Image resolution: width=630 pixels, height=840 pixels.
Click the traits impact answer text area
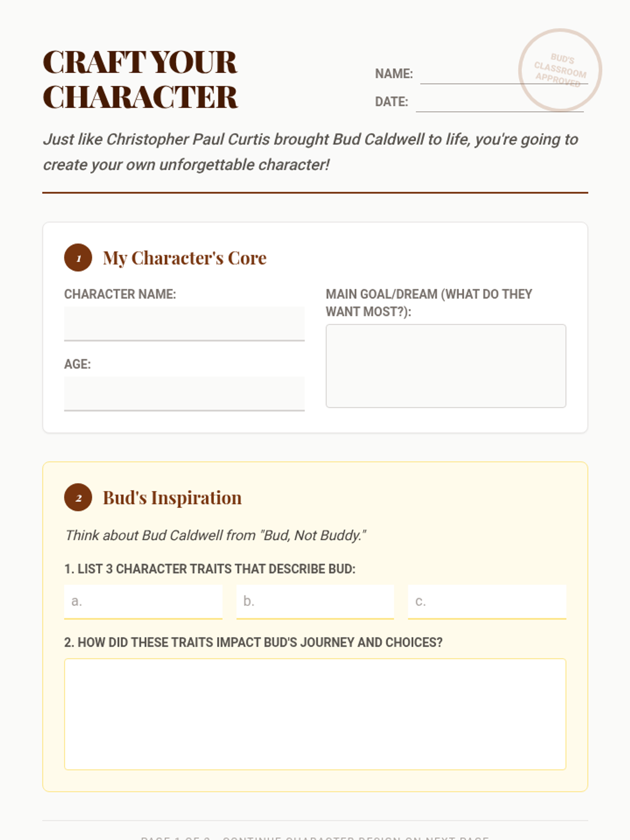(x=315, y=714)
